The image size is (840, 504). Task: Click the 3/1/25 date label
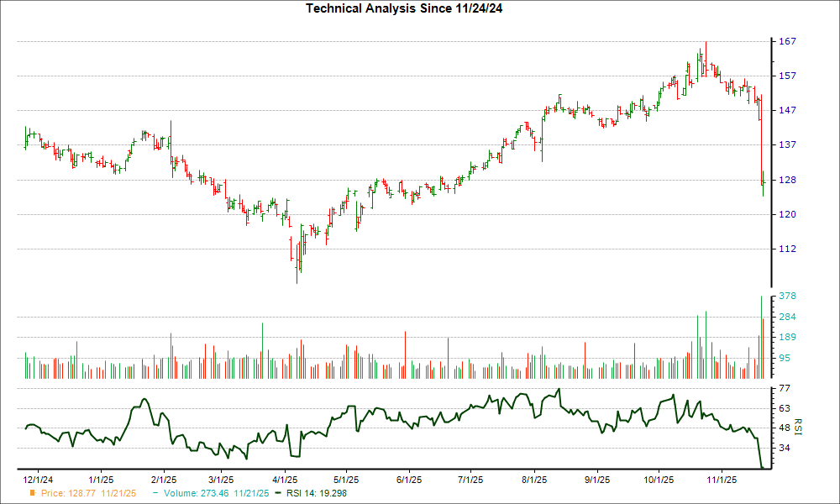(x=221, y=480)
